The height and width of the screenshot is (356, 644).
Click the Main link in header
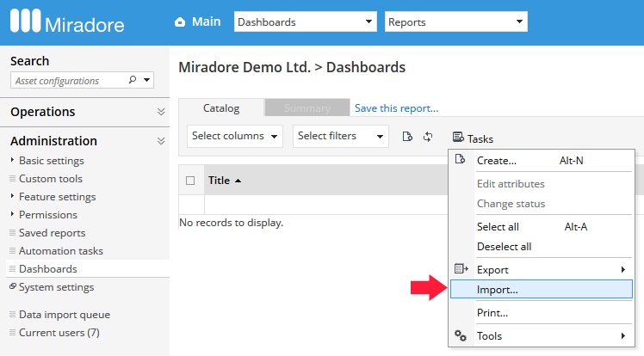(x=206, y=21)
